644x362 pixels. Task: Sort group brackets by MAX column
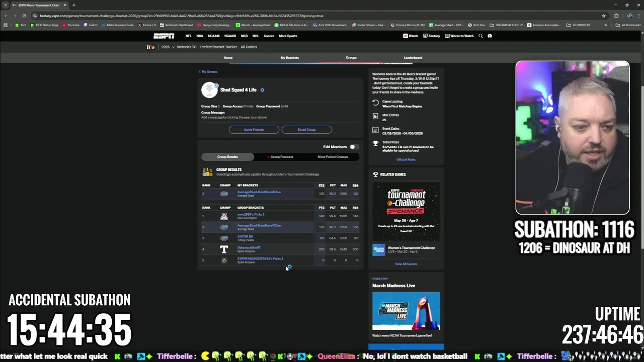(344, 208)
